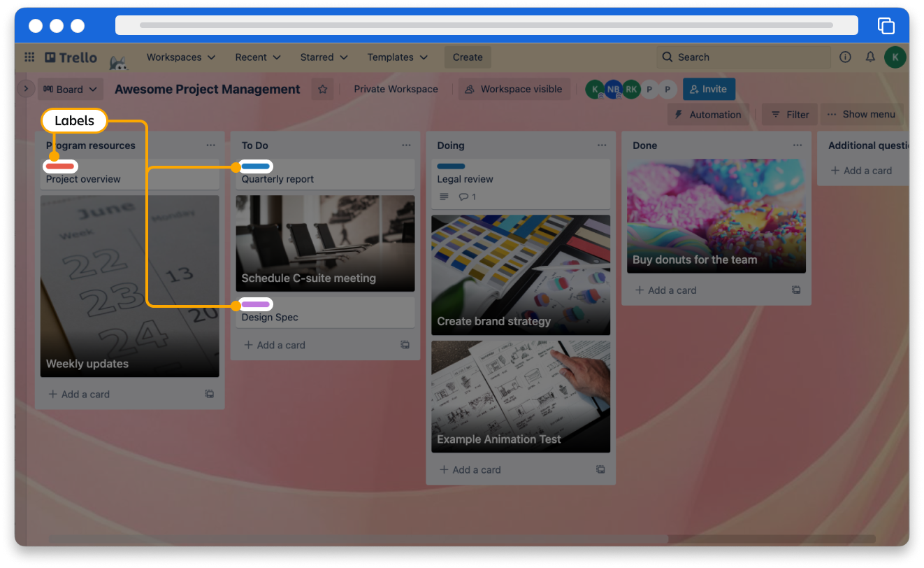Create from template in To Do list
The width and height of the screenshot is (924, 568).
click(x=405, y=345)
